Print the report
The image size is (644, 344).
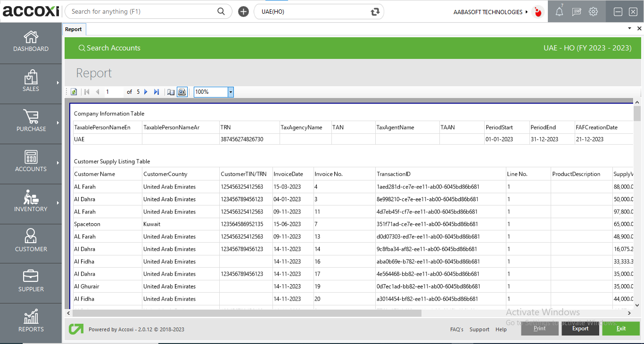coord(539,328)
